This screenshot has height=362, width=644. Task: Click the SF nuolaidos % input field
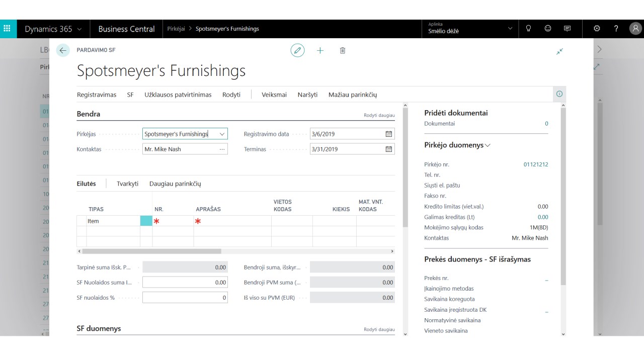[x=185, y=298]
